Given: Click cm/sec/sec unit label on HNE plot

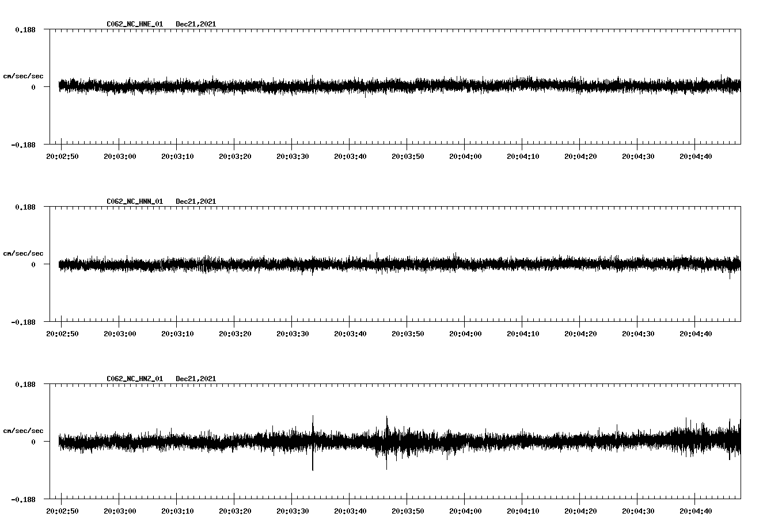Looking at the screenshot, I should pyautogui.click(x=23, y=76).
